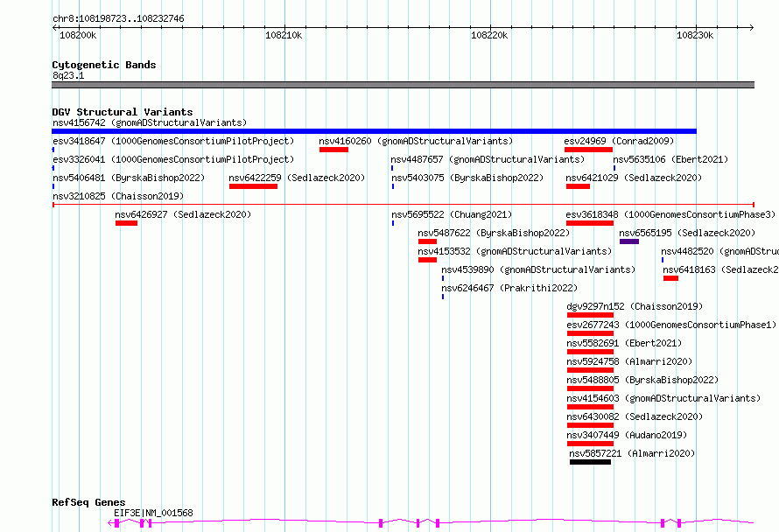This screenshot has height=532, width=779.
Task: Open nsv6418163 variant label
Action: (x=721, y=269)
